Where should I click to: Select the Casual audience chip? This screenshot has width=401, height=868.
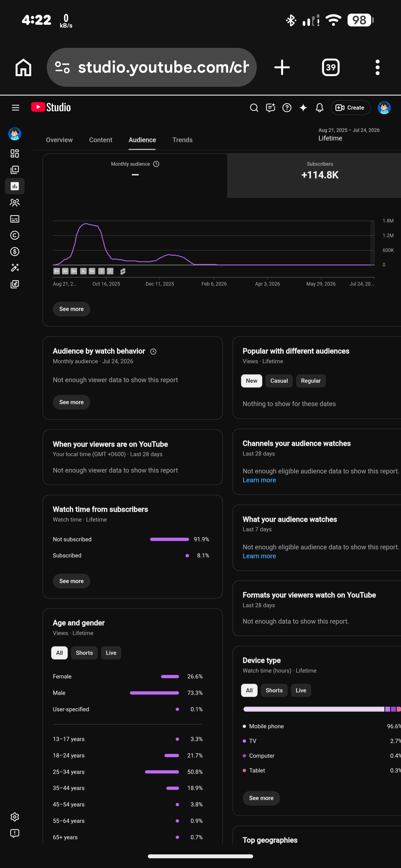tap(279, 381)
